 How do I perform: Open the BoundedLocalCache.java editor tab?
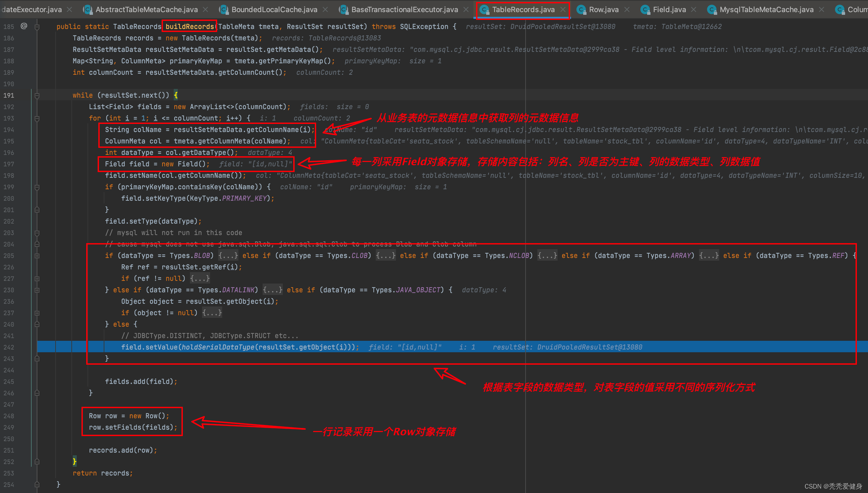click(x=274, y=9)
